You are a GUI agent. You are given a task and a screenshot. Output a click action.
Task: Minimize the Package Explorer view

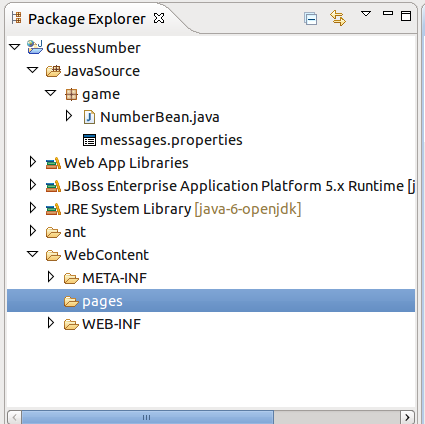tap(388, 13)
